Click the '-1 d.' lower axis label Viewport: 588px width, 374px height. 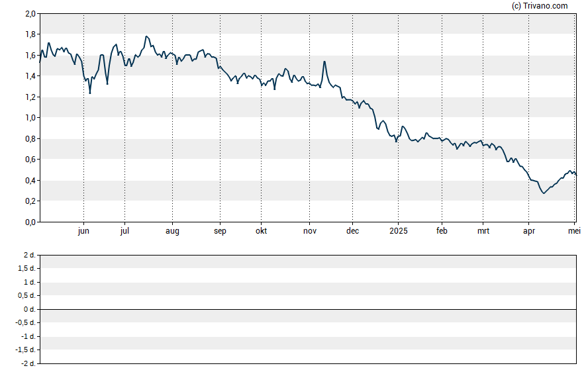(x=28, y=336)
